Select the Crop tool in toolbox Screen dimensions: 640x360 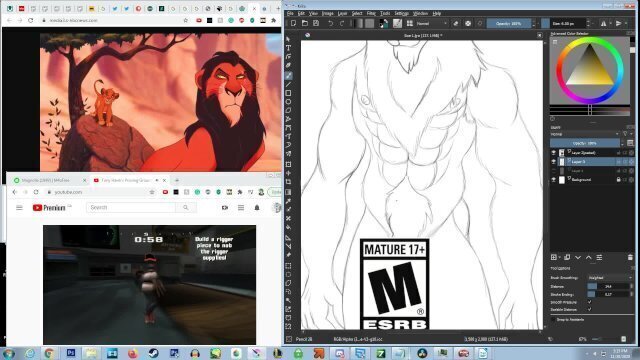(x=288, y=182)
